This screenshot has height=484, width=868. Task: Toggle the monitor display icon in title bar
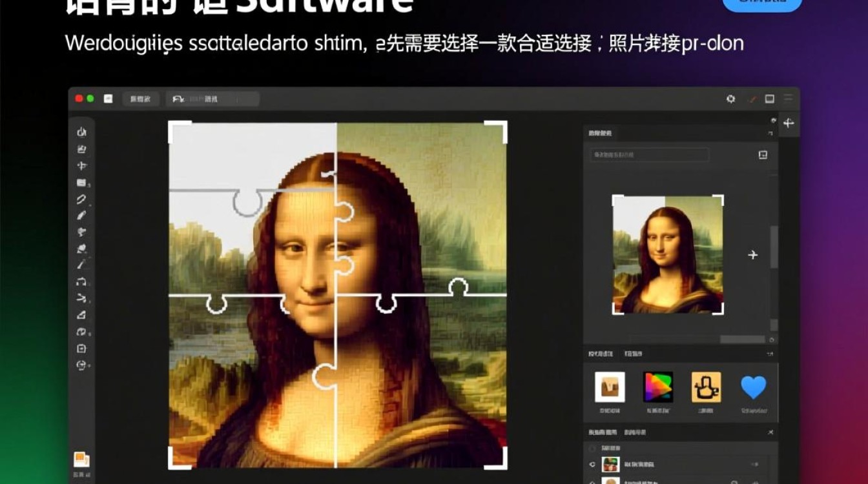[x=770, y=99]
